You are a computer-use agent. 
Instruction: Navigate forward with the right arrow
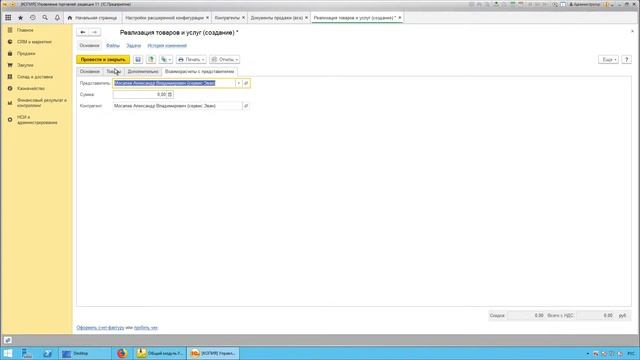point(95,32)
